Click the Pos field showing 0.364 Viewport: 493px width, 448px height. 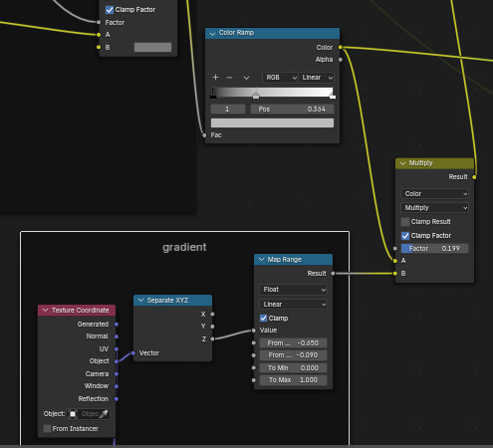tap(292, 110)
